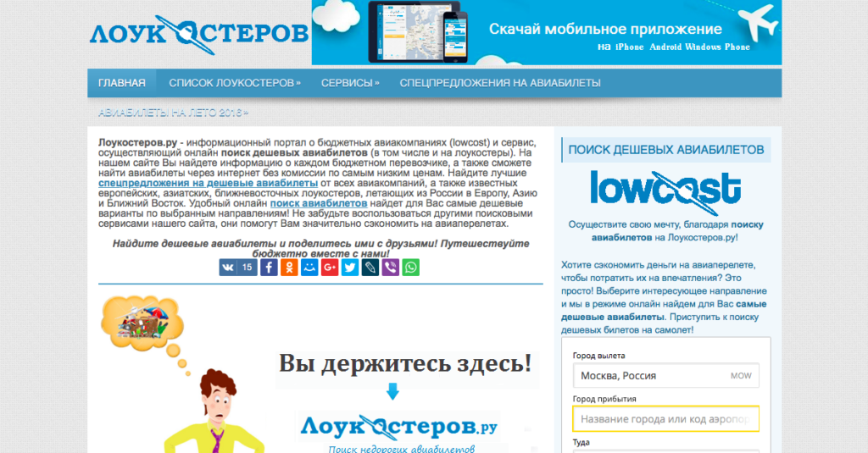
Task: Open the ГЛАВНАЯ menu item
Action: coord(122,83)
